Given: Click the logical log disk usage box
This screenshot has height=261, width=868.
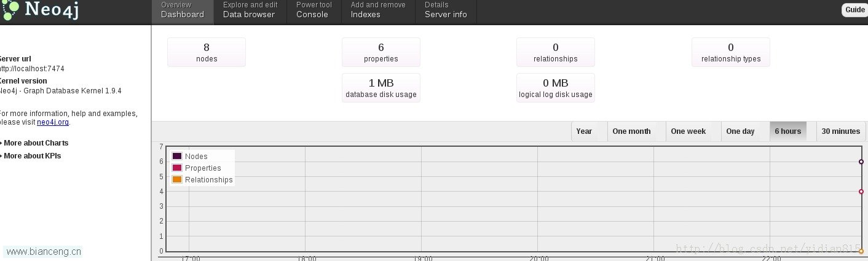Looking at the screenshot, I should [556, 88].
